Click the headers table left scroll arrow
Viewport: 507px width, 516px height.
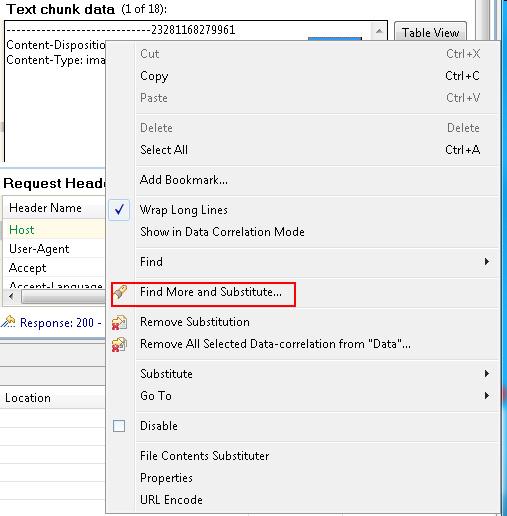tap(12, 296)
